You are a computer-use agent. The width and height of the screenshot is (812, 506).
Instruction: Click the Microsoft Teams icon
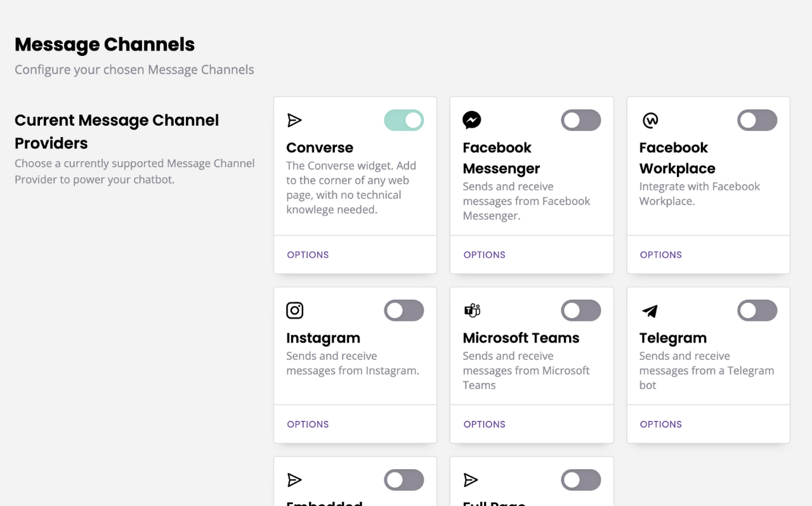click(x=472, y=310)
